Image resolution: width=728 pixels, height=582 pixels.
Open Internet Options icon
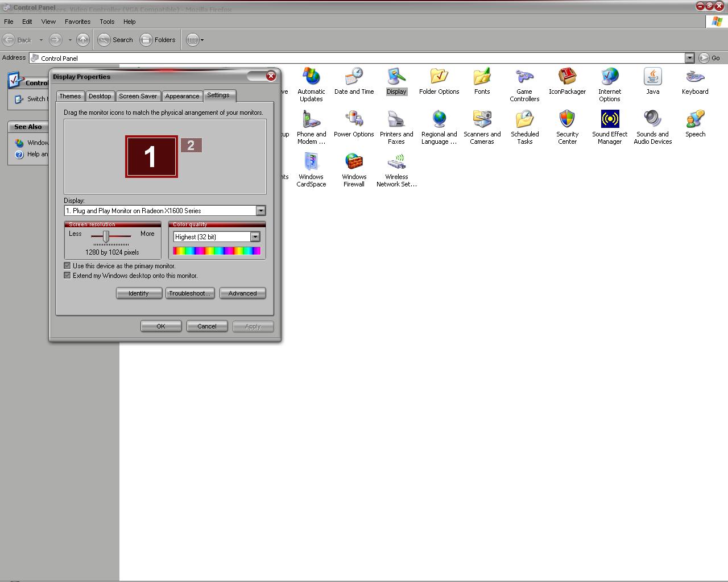(610, 84)
